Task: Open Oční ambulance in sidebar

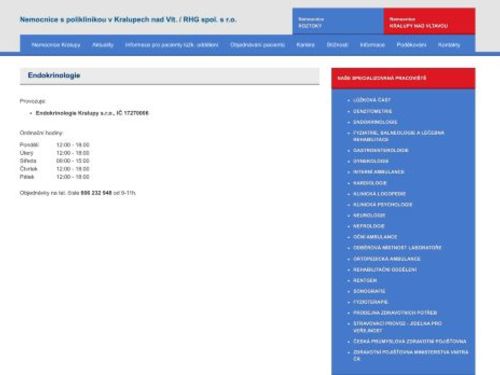Action: [x=375, y=237]
